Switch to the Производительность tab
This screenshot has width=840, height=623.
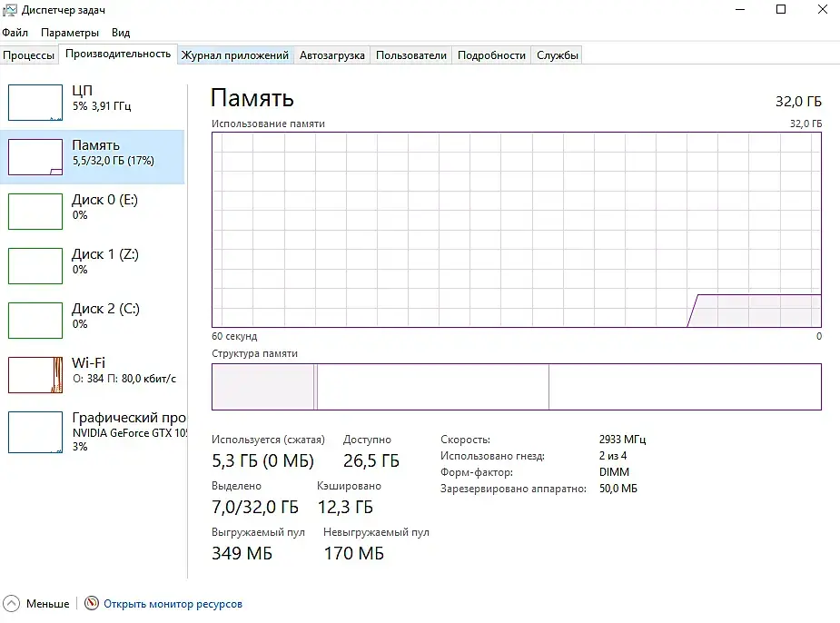pos(118,54)
